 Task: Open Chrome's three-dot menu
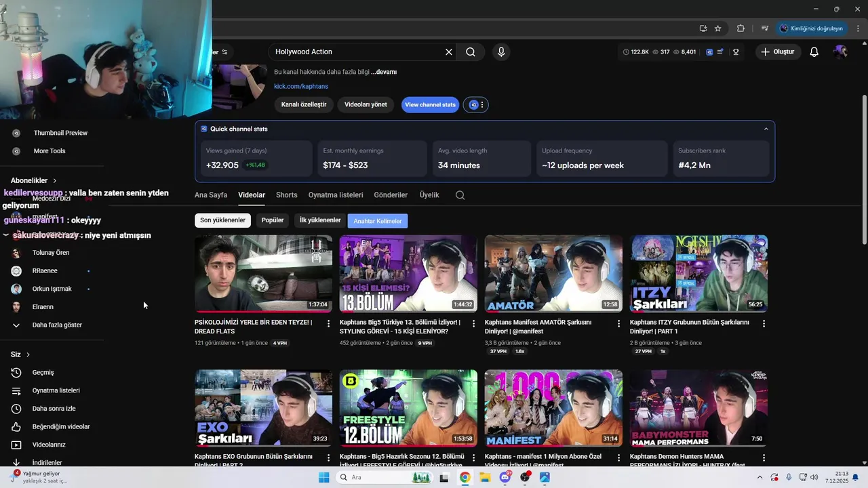coord(858,28)
